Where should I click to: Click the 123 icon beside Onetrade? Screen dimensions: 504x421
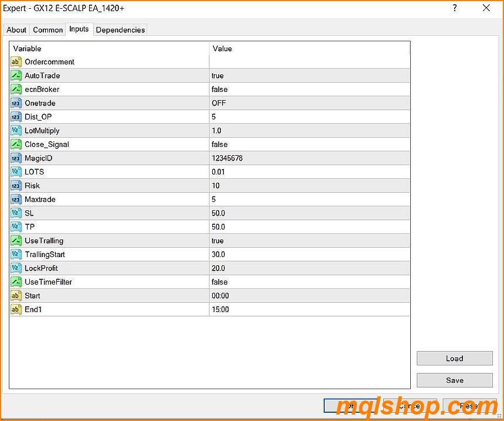pyautogui.click(x=16, y=103)
